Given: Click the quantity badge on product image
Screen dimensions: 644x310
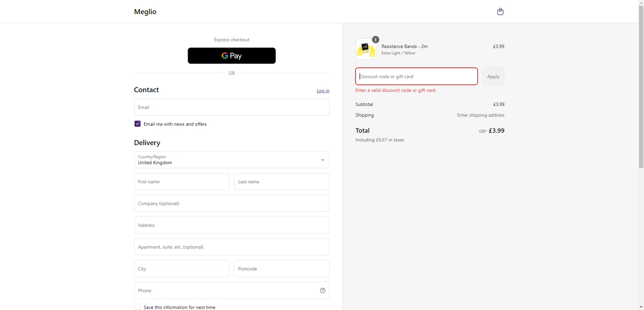Looking at the screenshot, I should [x=375, y=39].
